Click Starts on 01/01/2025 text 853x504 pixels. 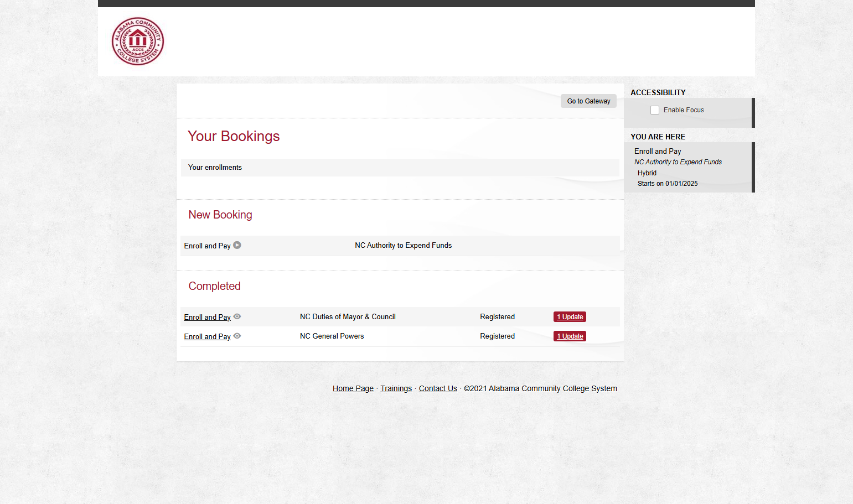point(668,183)
